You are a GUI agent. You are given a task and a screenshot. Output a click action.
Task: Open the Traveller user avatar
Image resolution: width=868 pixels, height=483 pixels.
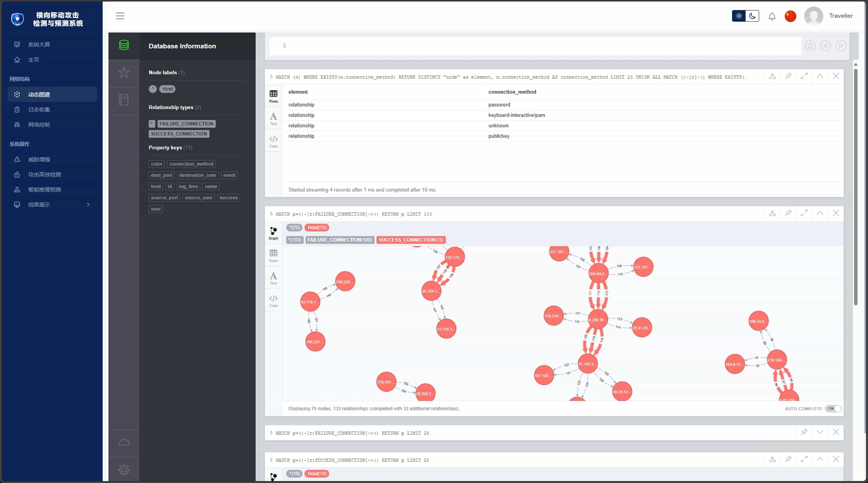click(813, 16)
